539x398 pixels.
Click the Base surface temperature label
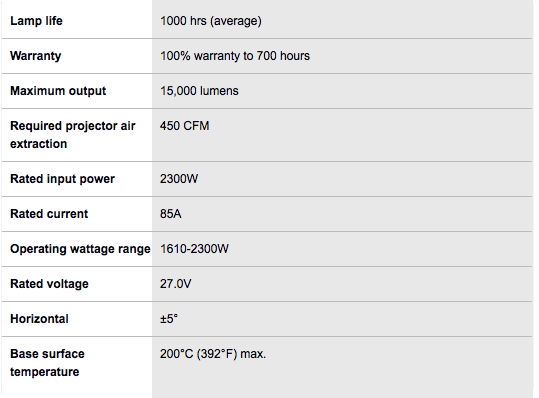pos(47,363)
